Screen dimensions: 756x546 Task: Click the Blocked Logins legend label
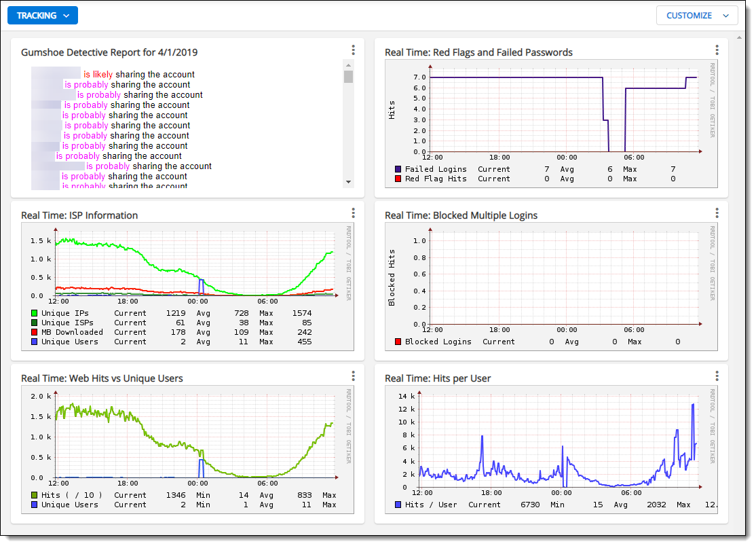coord(438,342)
